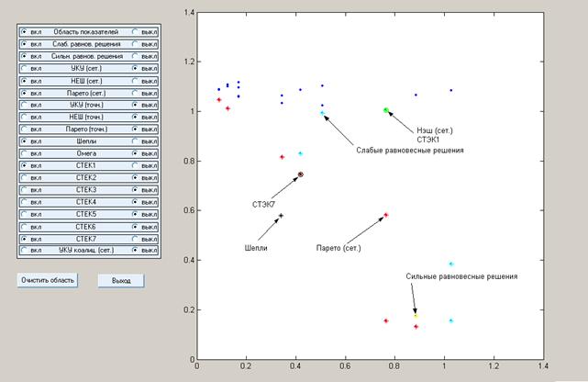The height and width of the screenshot is (382, 588).
Task: Select вкл radio for 'Парето (точн.)'
Action: click(23, 129)
